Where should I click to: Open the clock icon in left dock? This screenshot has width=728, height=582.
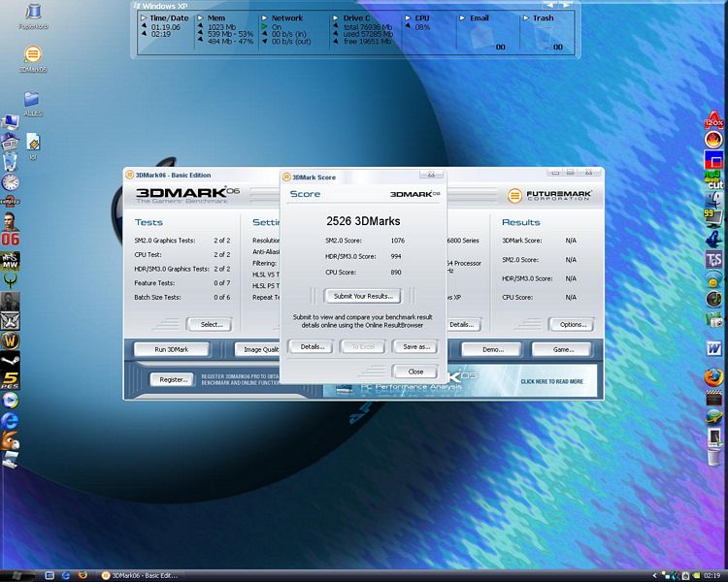[11, 182]
